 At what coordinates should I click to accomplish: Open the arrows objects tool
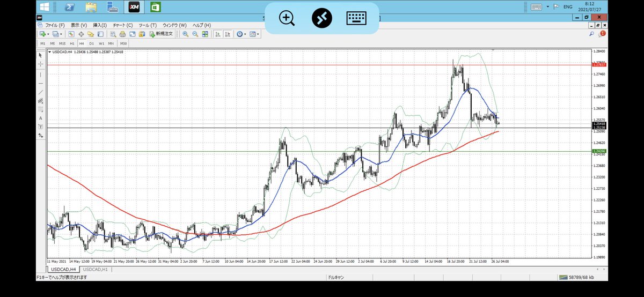40,136
